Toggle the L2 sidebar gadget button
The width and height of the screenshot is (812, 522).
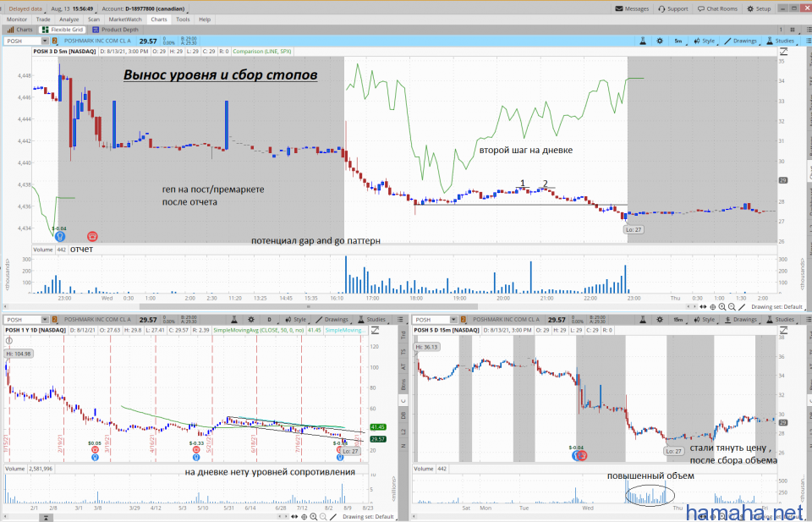(x=403, y=431)
